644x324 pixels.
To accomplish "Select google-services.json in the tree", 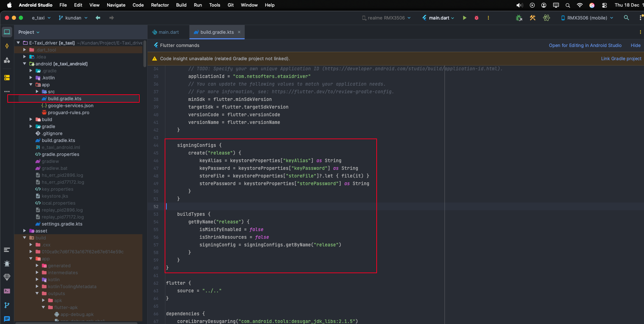I will 71,105.
